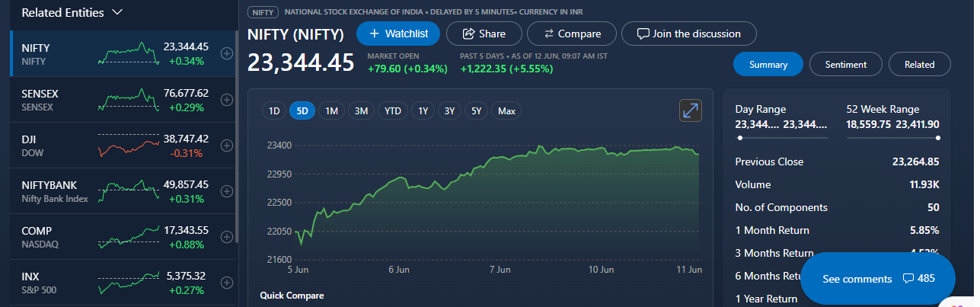Add NIFTYBANK to watchlist plus icon
The width and height of the screenshot is (980, 307).
point(226,191)
